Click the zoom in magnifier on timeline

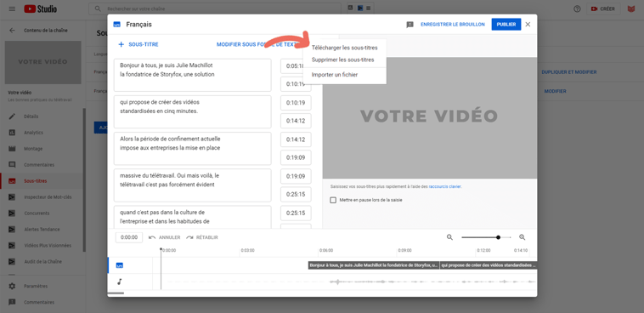523,237
